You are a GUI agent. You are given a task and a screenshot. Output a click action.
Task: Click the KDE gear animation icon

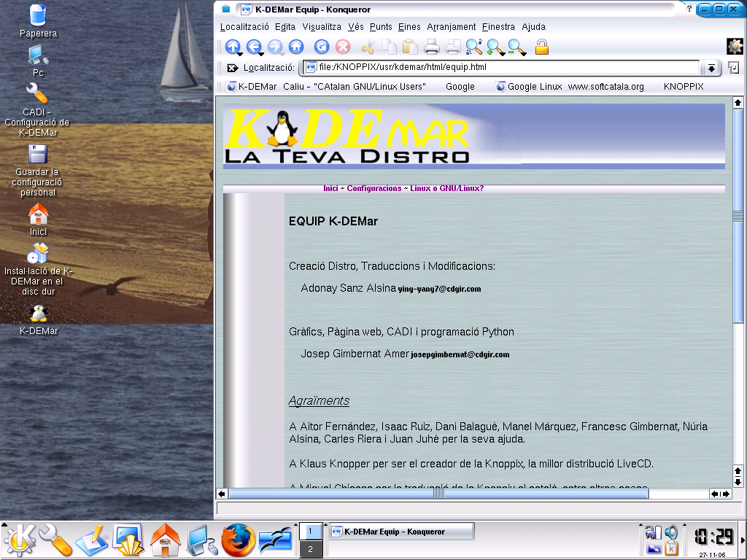pyautogui.click(x=735, y=46)
